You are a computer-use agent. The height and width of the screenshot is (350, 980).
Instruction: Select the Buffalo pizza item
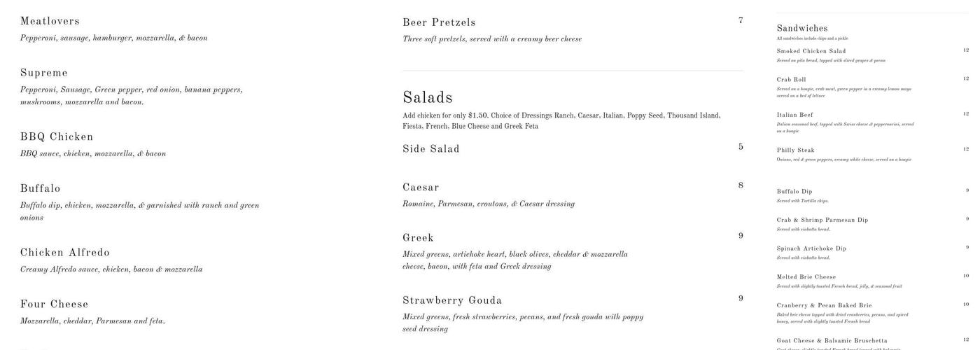(x=41, y=189)
